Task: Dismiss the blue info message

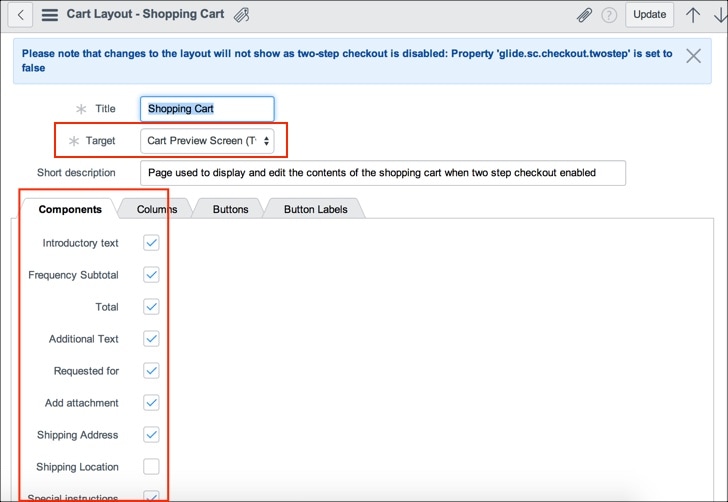Action: click(x=693, y=56)
